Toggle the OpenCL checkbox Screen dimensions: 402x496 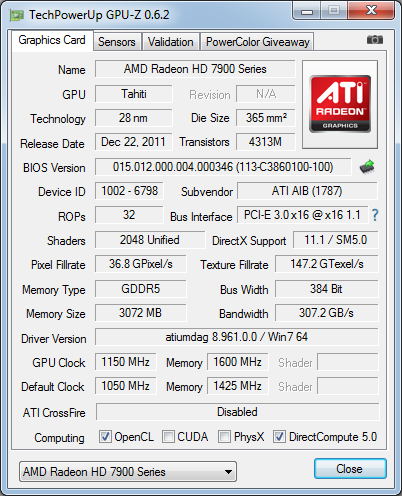coord(105,436)
